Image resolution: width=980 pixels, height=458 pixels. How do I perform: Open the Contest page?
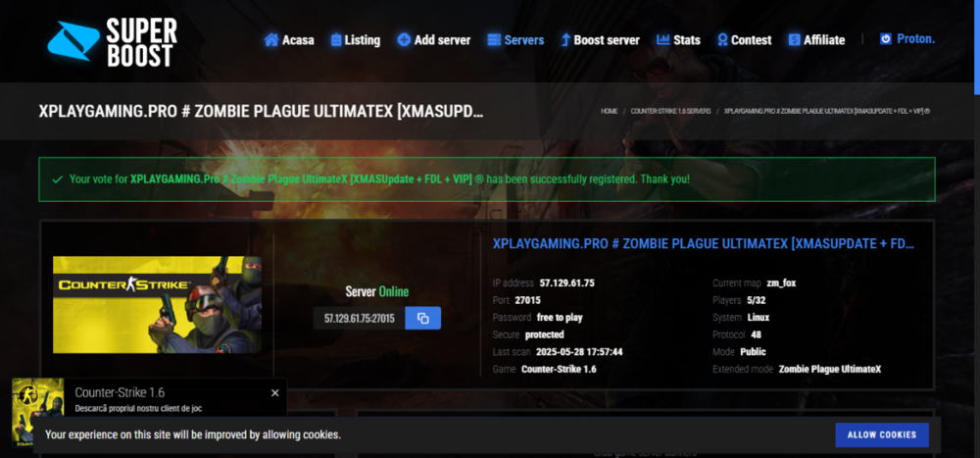click(x=744, y=40)
